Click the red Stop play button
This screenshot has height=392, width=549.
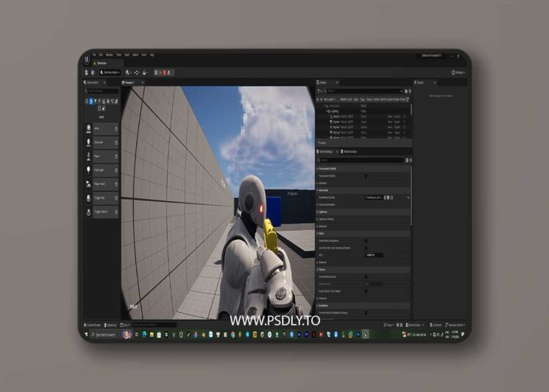(165, 72)
